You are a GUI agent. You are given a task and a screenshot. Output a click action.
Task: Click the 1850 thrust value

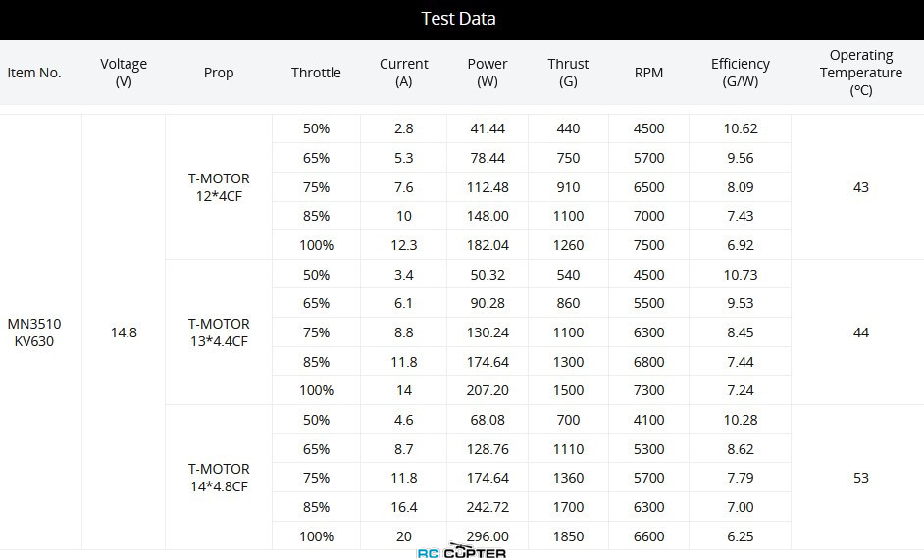[568, 536]
